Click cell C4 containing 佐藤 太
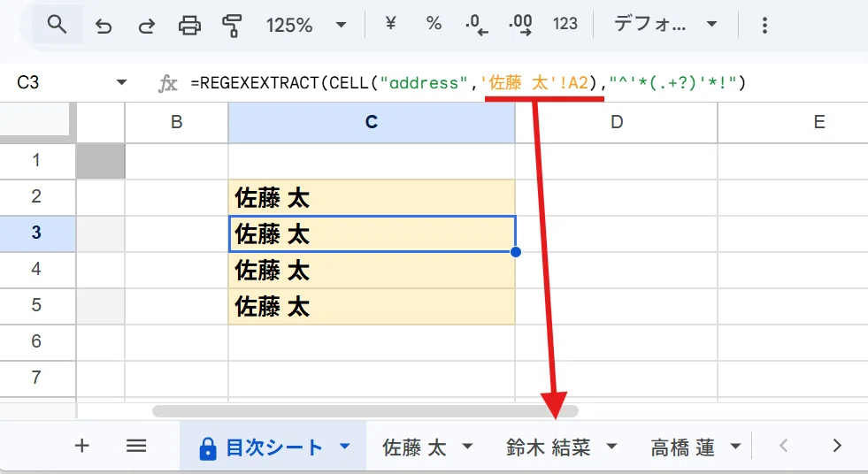The height and width of the screenshot is (474, 868). 372,271
